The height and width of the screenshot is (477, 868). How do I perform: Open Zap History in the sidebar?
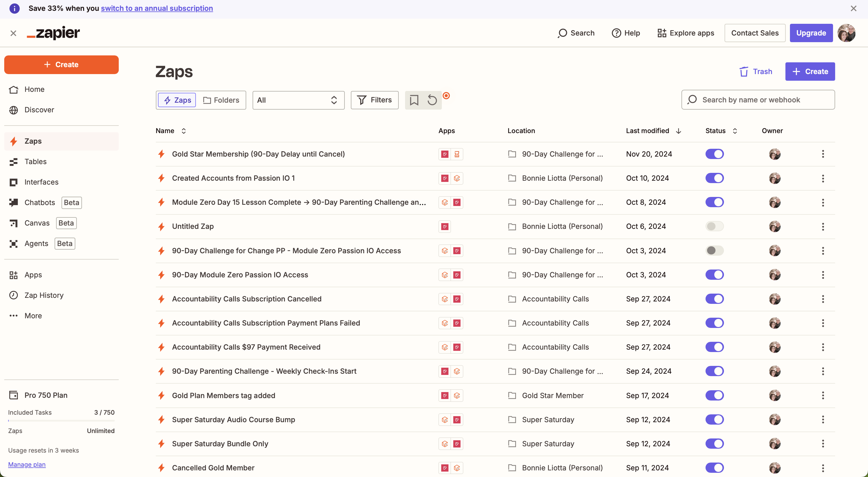point(44,295)
